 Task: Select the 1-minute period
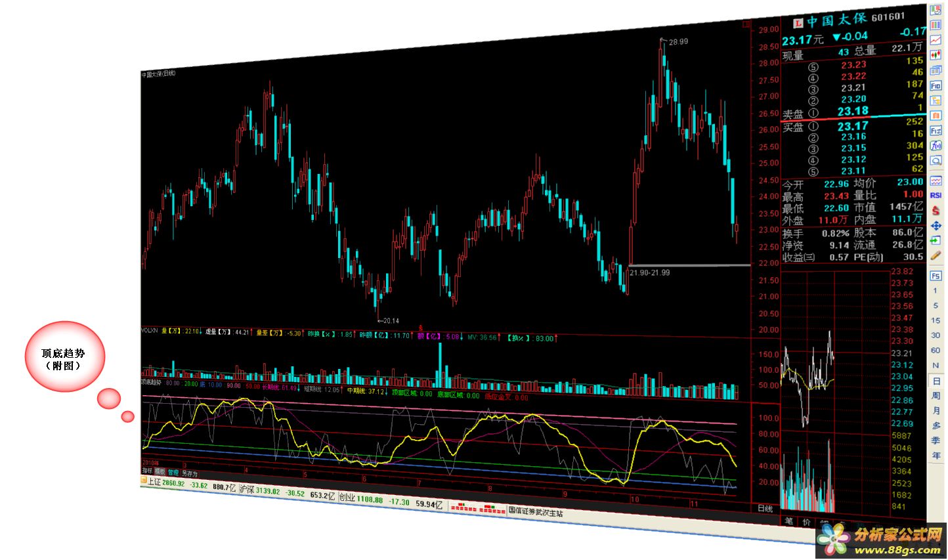[x=936, y=291]
